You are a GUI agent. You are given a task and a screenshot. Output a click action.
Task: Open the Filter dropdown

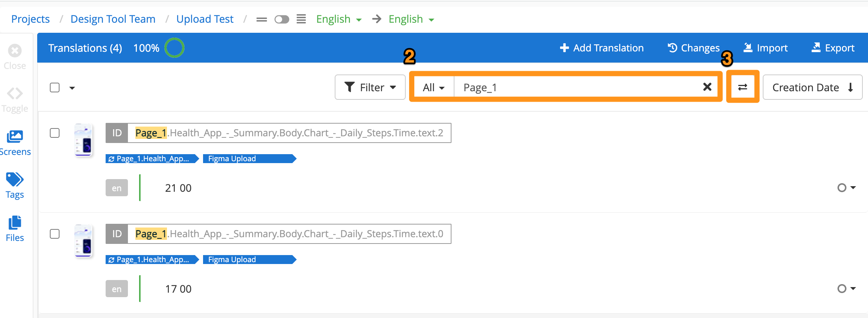[370, 88]
